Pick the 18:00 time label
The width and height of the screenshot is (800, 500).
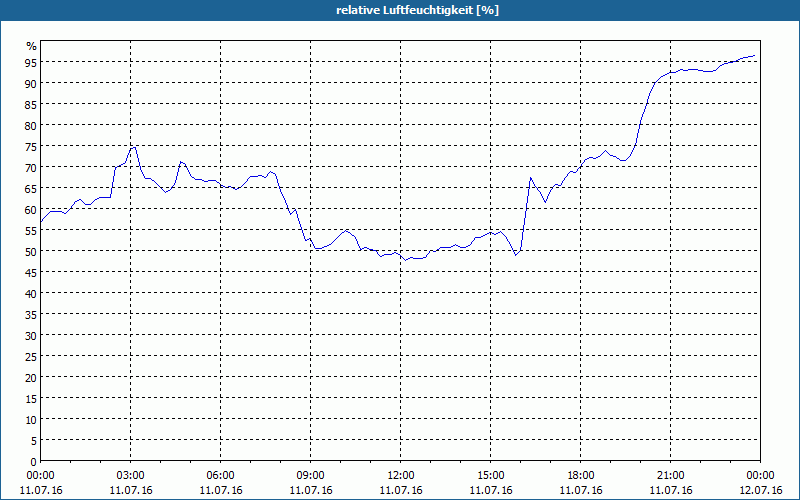coord(581,476)
